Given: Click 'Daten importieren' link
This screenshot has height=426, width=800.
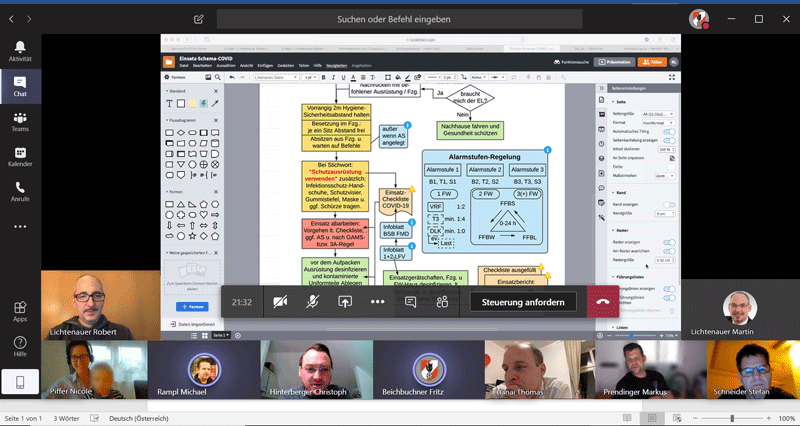Looking at the screenshot, I should tap(192, 324).
